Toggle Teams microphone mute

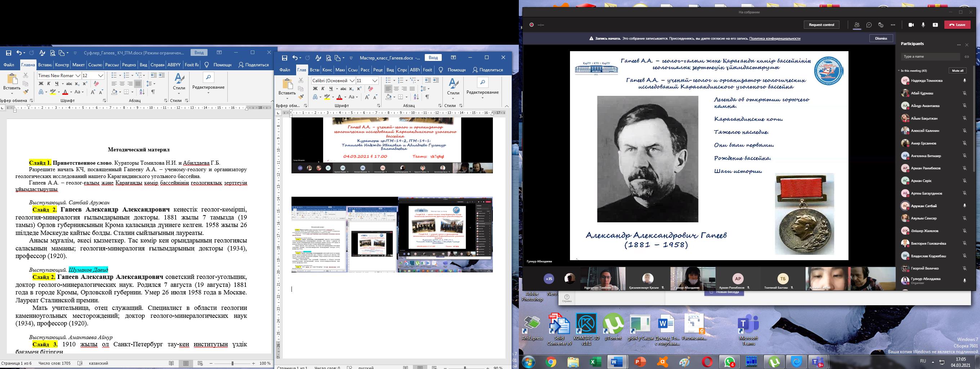click(x=923, y=25)
